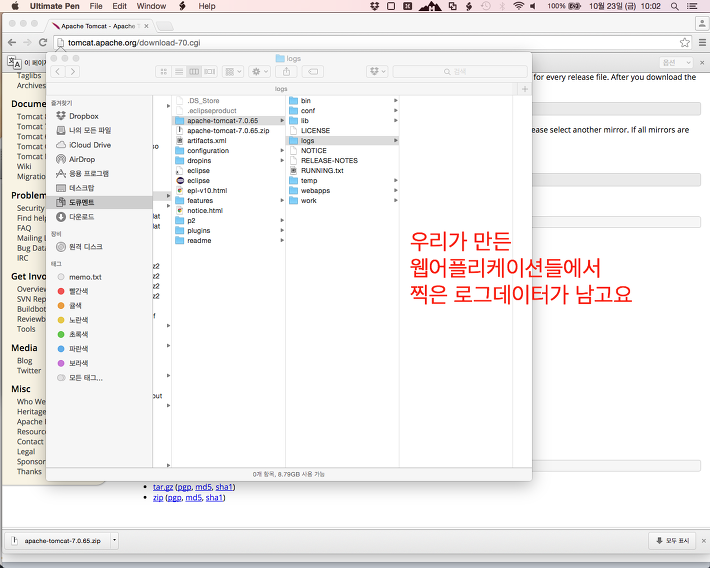Click 모두 표시 downloads button

tap(672, 540)
